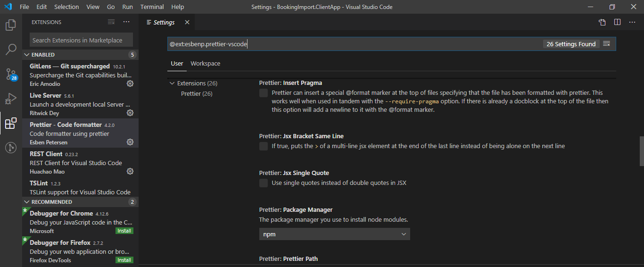Open the Edit menu
This screenshot has height=267, width=644.
pos(41,7)
